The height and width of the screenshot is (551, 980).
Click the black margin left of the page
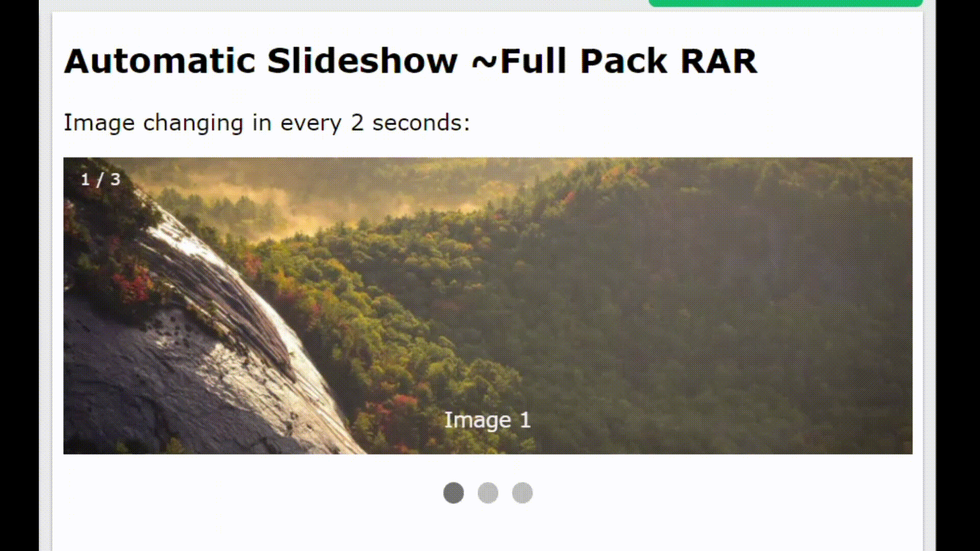tap(19, 275)
